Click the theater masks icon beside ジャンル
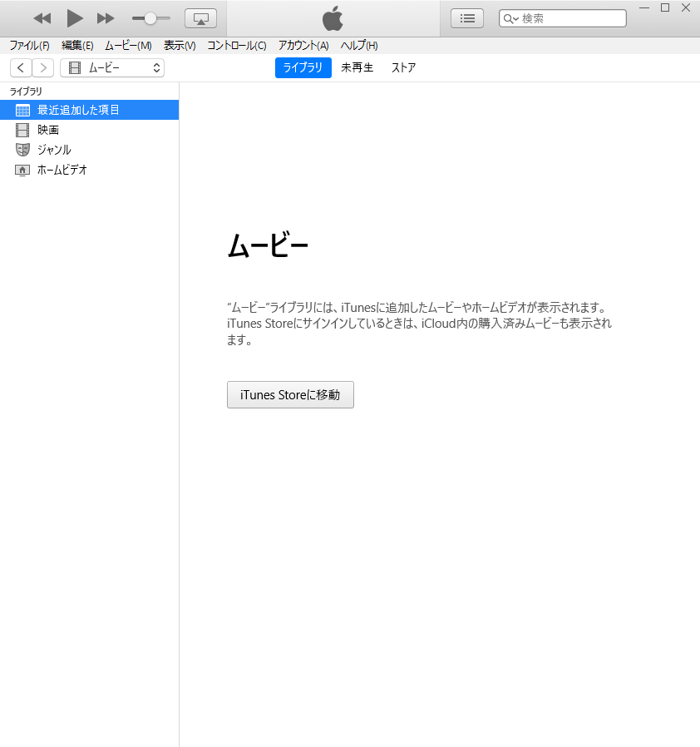Screen dimensions: 700x747 click(22, 150)
